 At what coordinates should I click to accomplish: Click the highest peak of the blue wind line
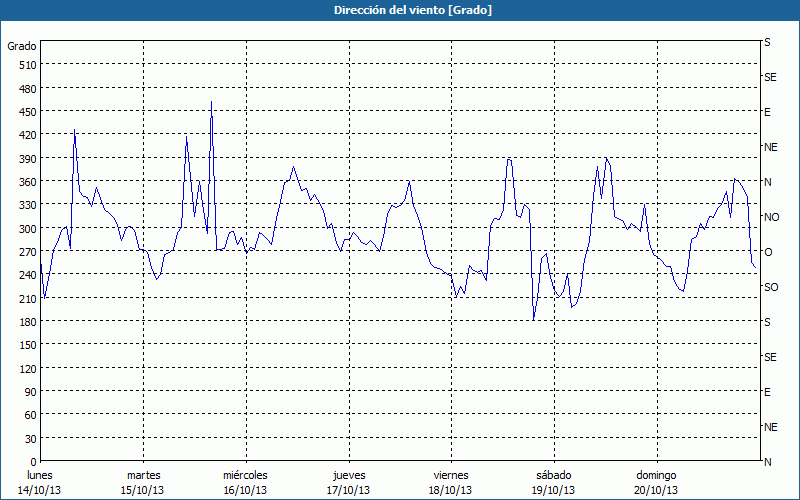point(211,102)
